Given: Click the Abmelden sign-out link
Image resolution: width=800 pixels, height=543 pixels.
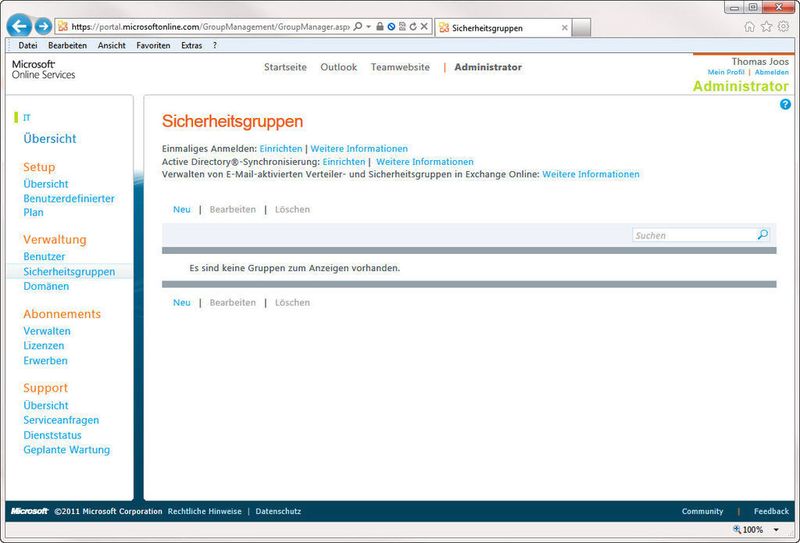Looking at the screenshot, I should 771,72.
